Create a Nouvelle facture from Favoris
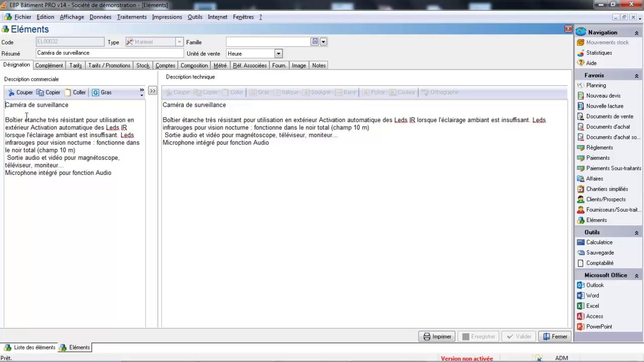This screenshot has height=362, width=644. click(600, 106)
